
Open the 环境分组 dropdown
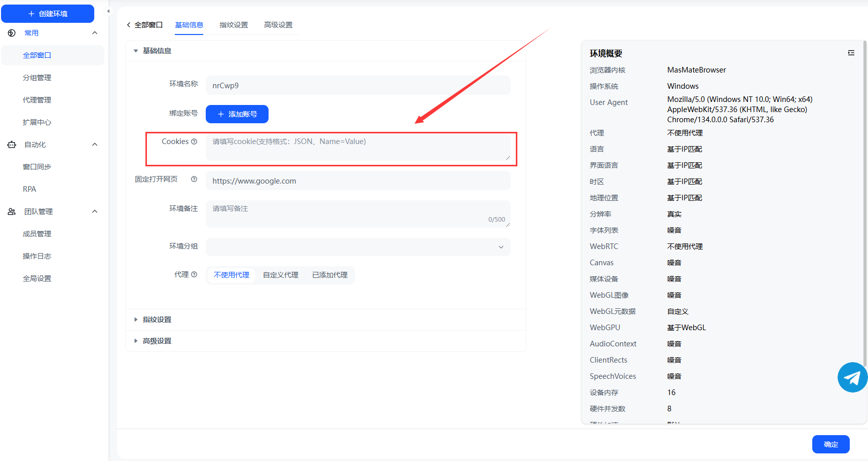pyautogui.click(x=358, y=247)
